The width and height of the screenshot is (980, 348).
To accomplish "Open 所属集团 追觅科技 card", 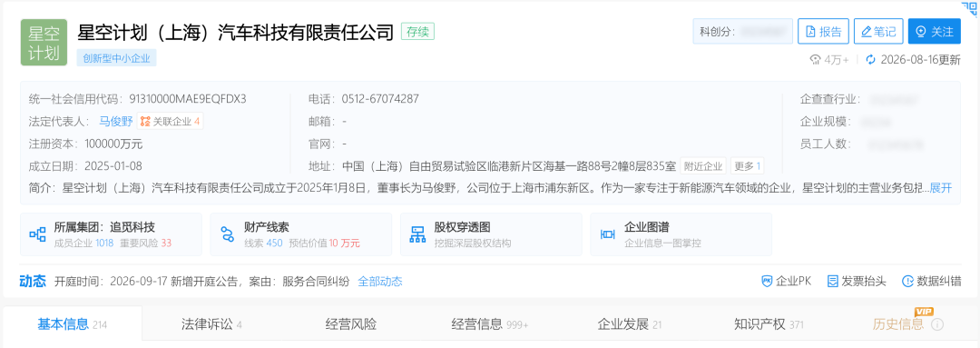I will point(112,234).
